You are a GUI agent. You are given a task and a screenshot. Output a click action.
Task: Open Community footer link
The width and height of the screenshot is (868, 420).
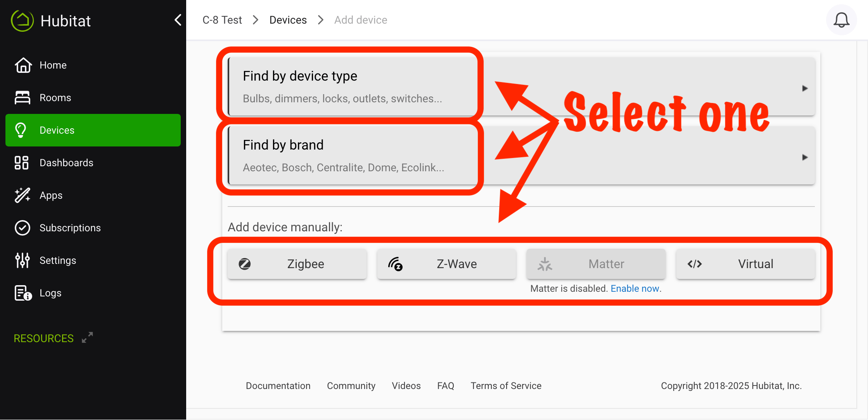[351, 386]
